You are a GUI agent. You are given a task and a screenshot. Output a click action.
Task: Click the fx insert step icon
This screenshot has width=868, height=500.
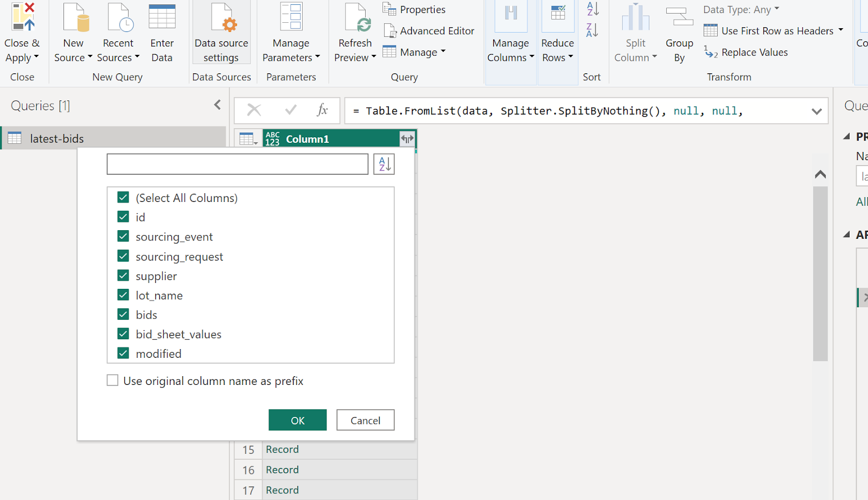tap(322, 110)
